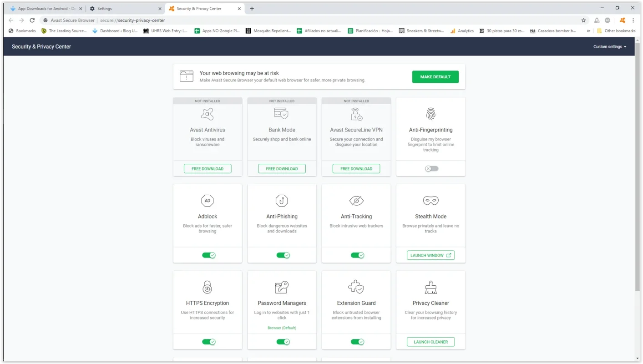Turn off the Anti-Phishing toggle

coord(283,255)
